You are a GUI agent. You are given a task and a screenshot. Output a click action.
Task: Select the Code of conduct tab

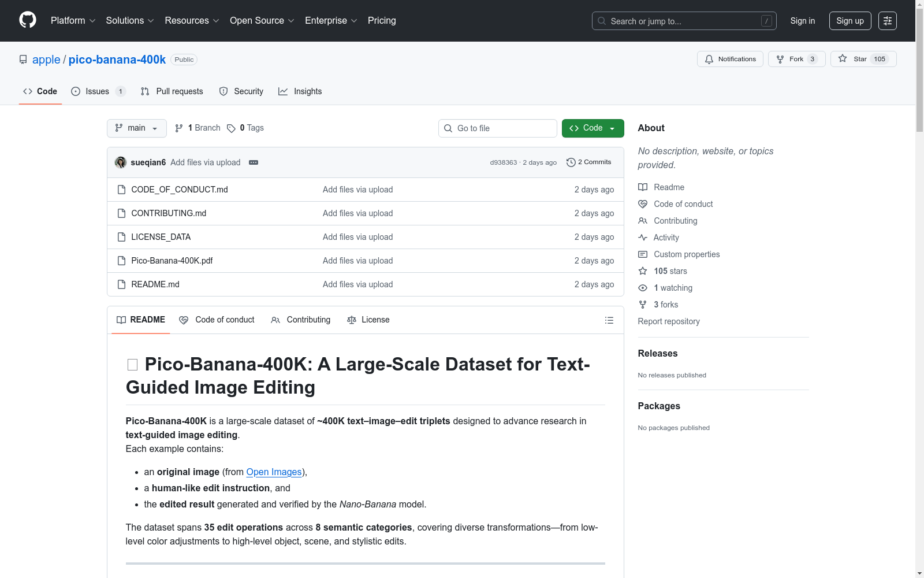(217, 320)
